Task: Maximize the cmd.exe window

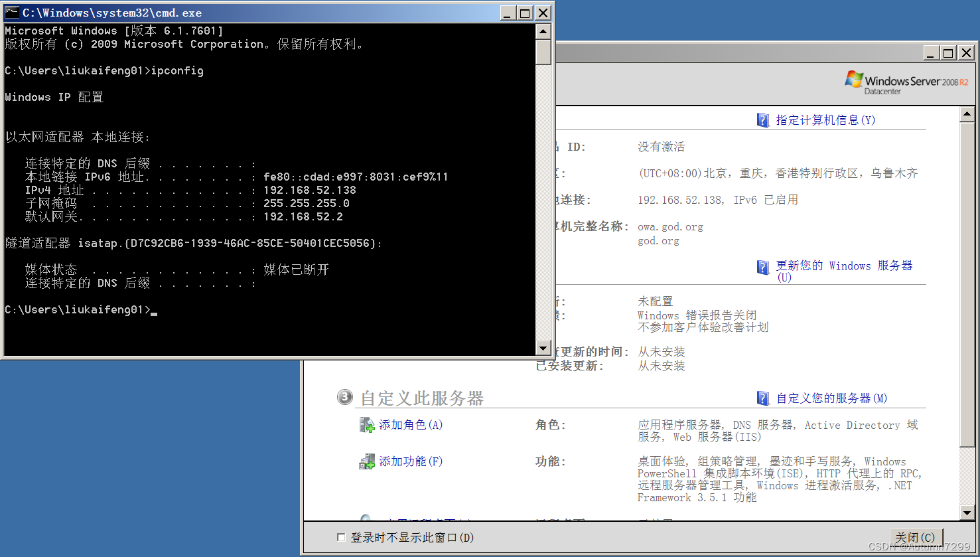Action: coord(525,13)
